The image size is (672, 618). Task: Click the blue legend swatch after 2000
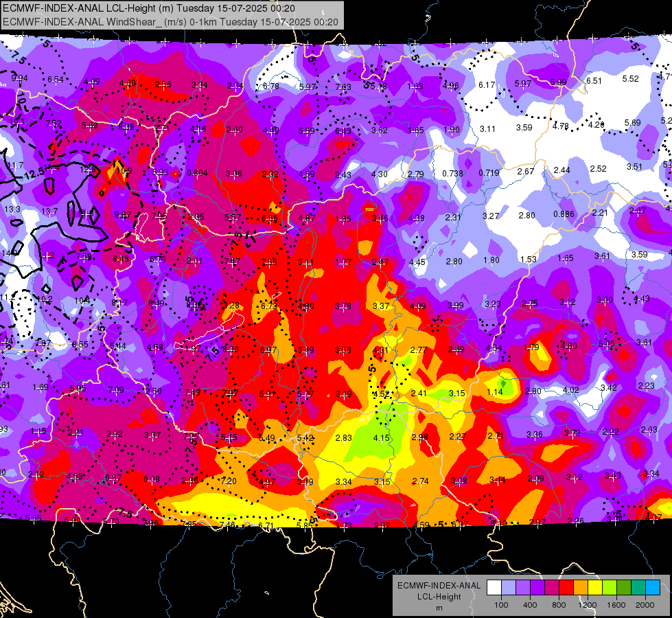click(x=653, y=588)
